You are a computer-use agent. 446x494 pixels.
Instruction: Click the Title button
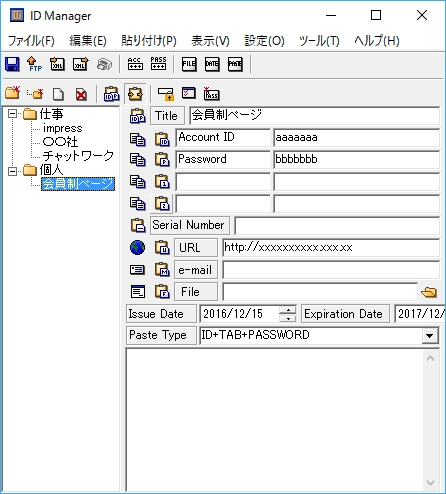[167, 116]
